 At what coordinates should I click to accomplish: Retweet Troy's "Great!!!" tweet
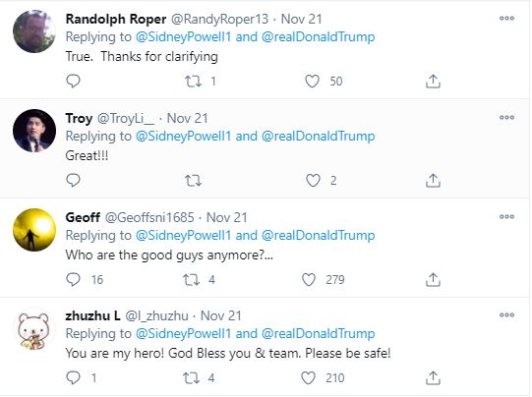(193, 181)
